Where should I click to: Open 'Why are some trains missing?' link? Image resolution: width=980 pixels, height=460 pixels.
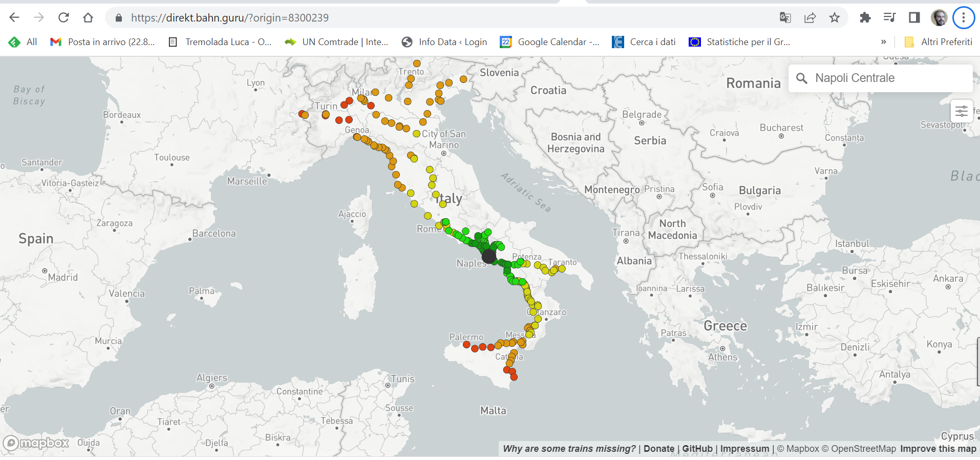(x=569, y=449)
